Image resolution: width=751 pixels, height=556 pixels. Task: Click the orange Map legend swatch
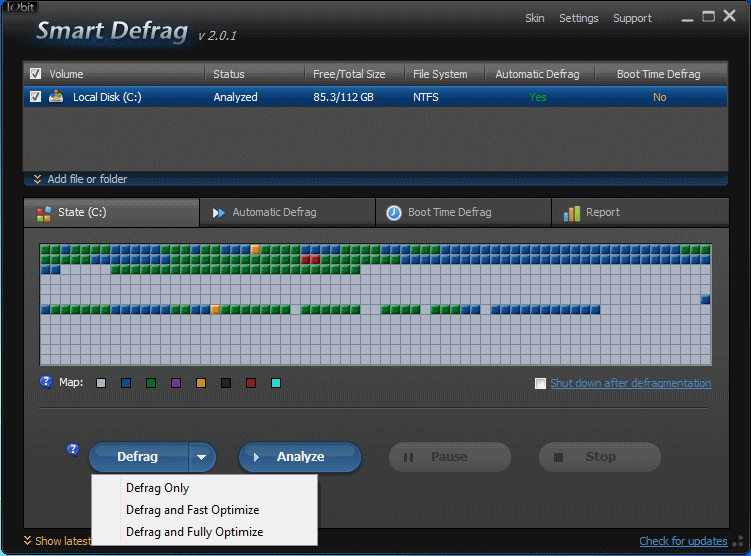pos(201,383)
